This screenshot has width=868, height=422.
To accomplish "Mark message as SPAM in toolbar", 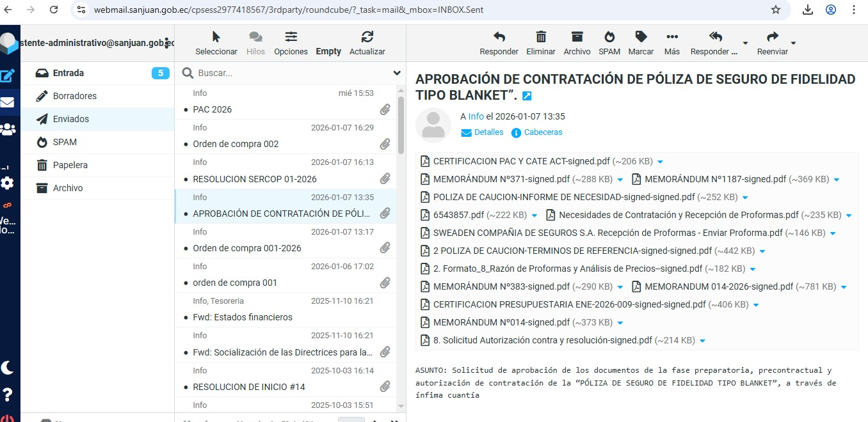I will [609, 37].
